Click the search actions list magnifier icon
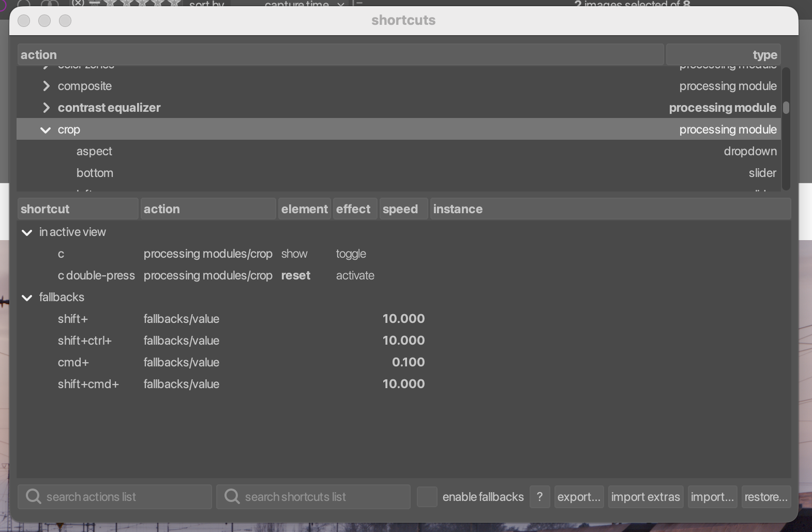Image resolution: width=812 pixels, height=532 pixels. coord(34,497)
